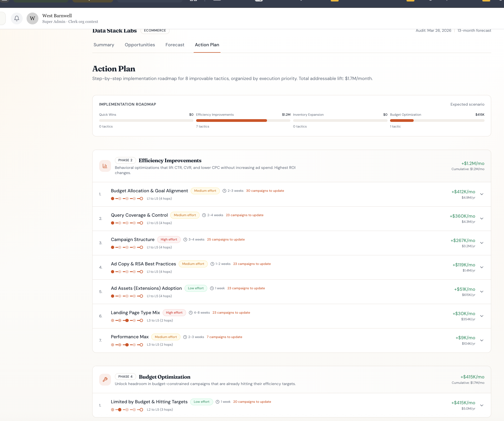Image resolution: width=504 pixels, height=421 pixels.
Task: Click 20 campaigns to update link
Action: pyautogui.click(x=252, y=402)
